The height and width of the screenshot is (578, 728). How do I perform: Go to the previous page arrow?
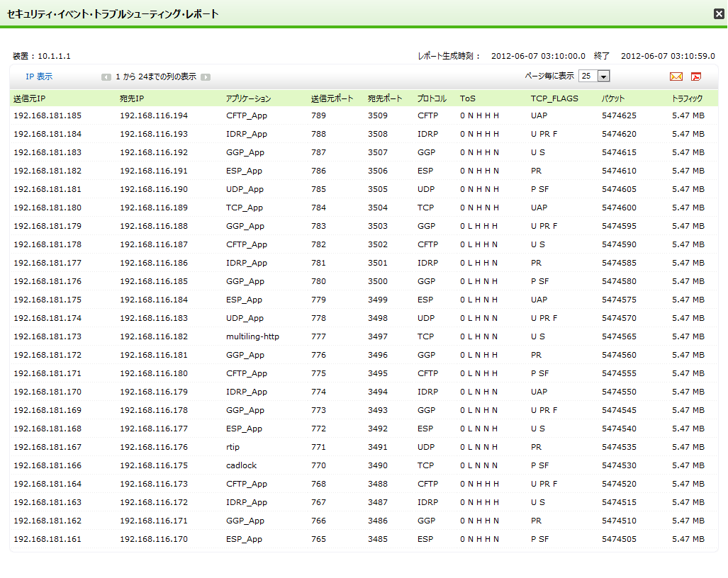point(106,77)
